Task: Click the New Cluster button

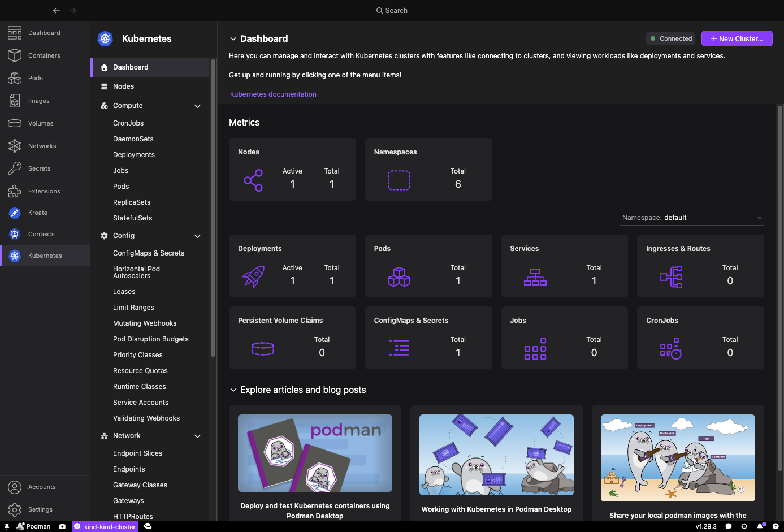Action: pyautogui.click(x=737, y=38)
